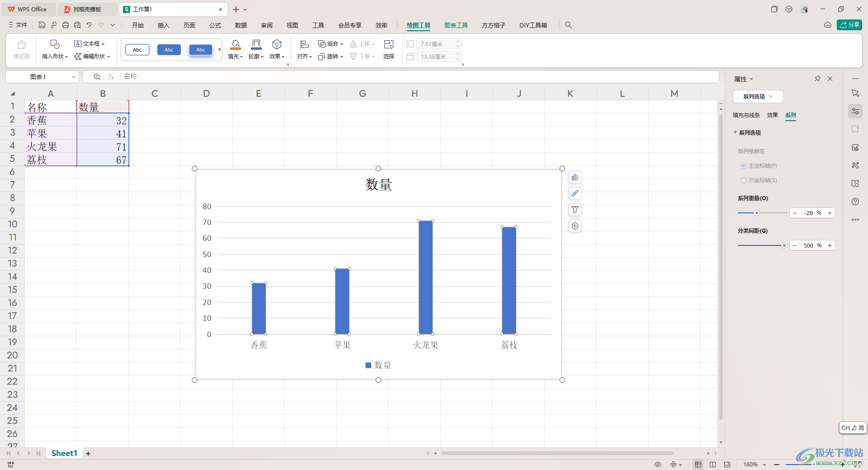
Task: Increase series overlap with plus button
Action: 830,213
